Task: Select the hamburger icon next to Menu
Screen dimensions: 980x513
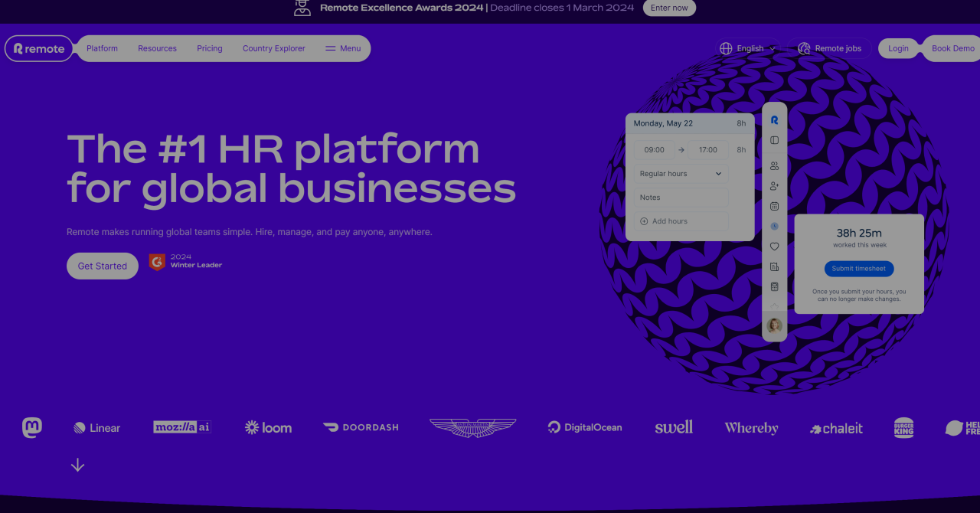Action: [331, 48]
